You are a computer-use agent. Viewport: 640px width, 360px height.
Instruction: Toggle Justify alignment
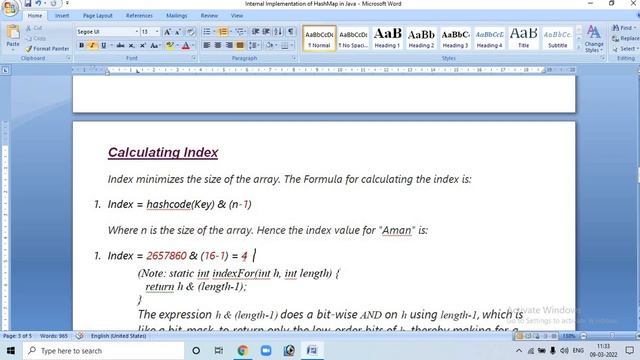coord(240,45)
